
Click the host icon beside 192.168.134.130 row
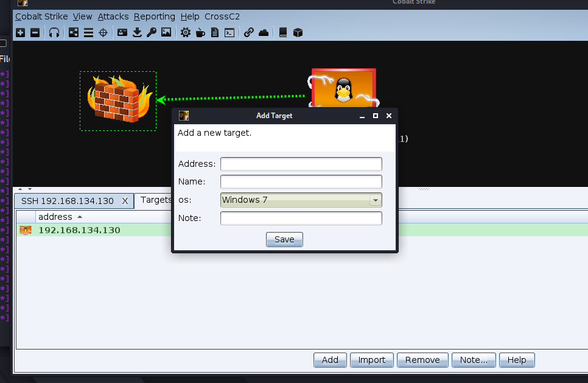click(x=26, y=230)
